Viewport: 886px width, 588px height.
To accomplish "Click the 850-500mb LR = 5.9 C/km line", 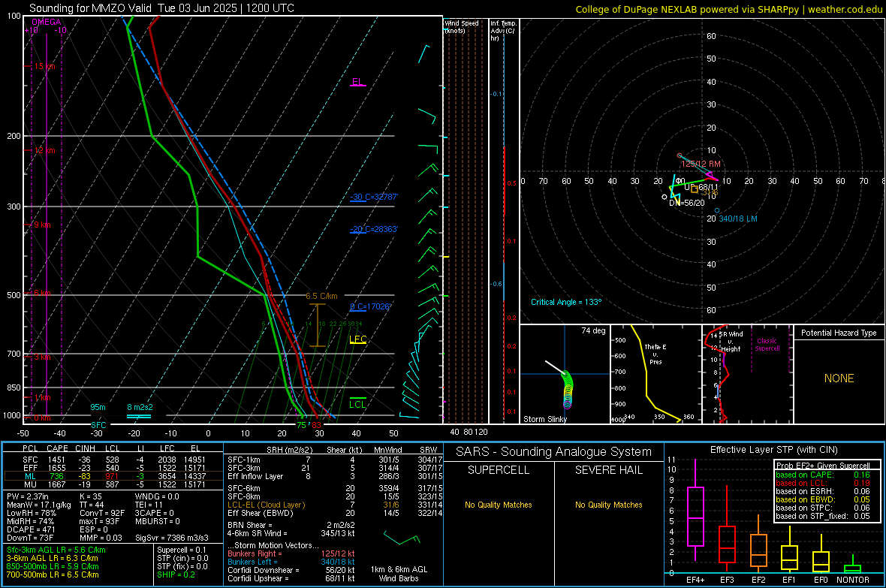I will pyautogui.click(x=53, y=566).
